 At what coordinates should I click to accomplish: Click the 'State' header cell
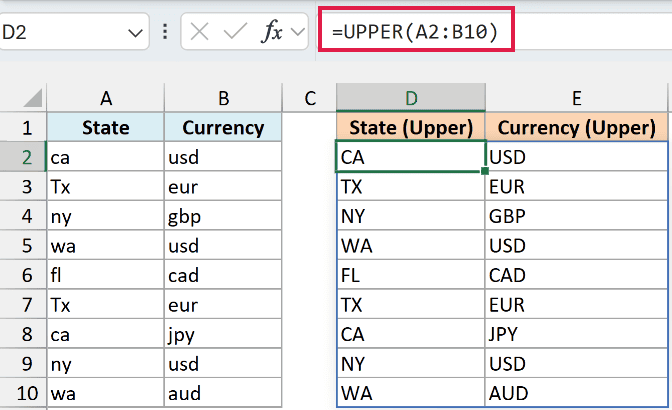pyautogui.click(x=105, y=127)
